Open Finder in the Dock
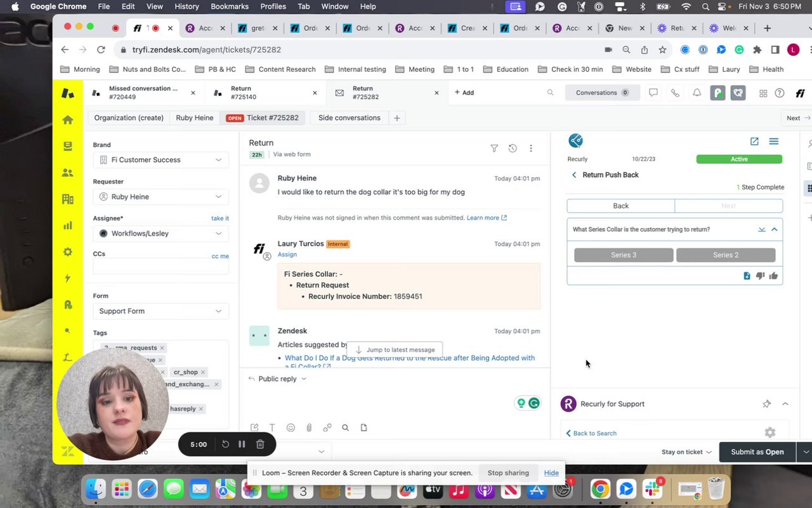Viewport: 812px width, 508px height. [x=96, y=490]
